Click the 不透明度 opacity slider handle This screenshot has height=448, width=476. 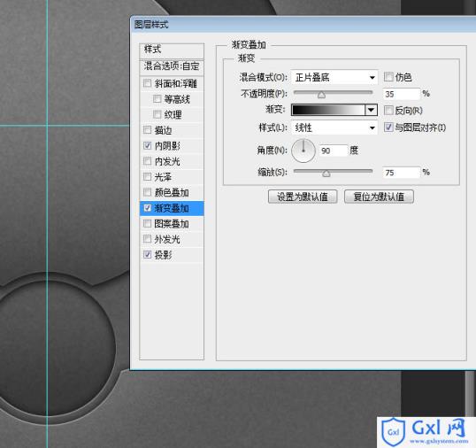pyautogui.click(x=321, y=95)
